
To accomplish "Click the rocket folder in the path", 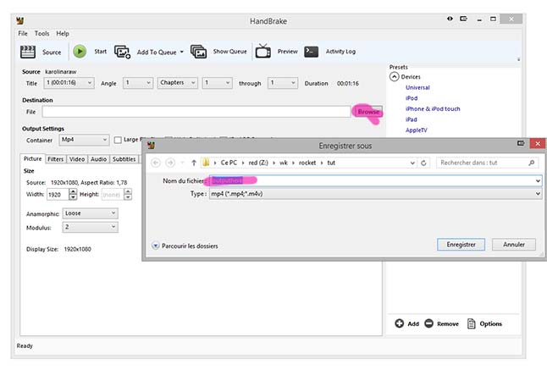I will 307,163.
